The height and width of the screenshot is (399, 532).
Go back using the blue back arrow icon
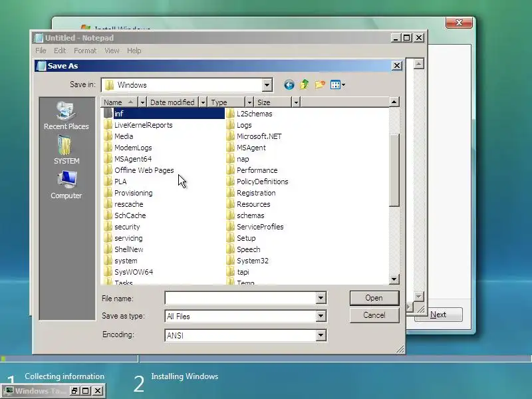[x=289, y=85]
